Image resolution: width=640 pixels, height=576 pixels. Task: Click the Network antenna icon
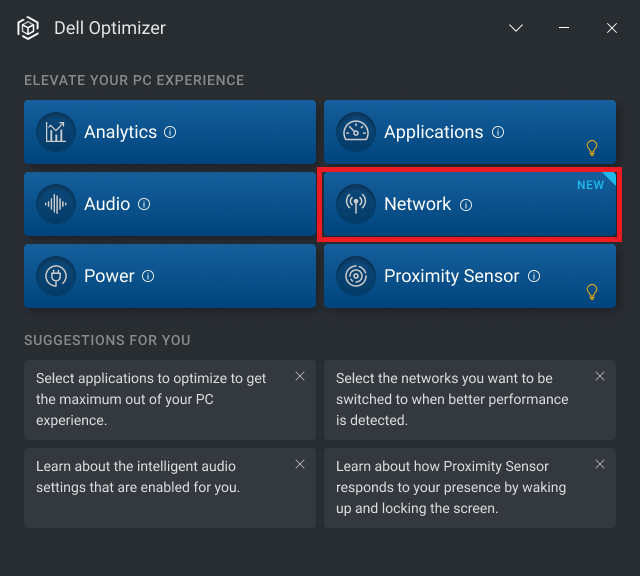[356, 204]
